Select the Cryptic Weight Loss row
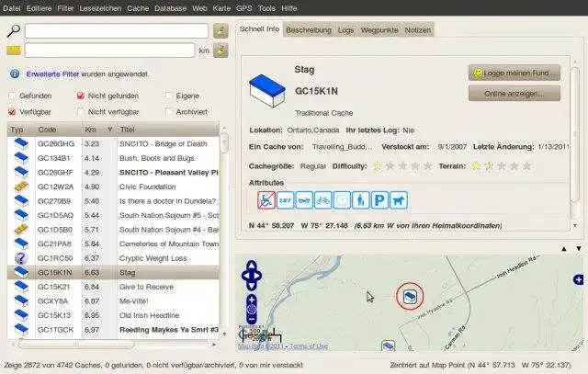 point(113,258)
